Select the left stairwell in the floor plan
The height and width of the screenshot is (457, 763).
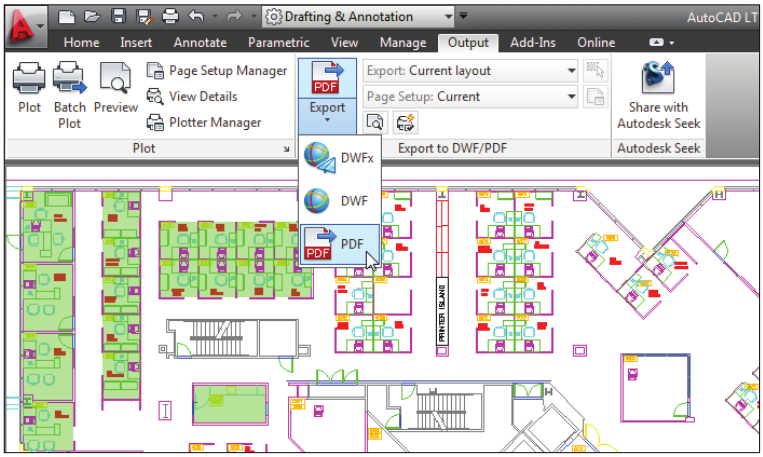[x=231, y=338]
